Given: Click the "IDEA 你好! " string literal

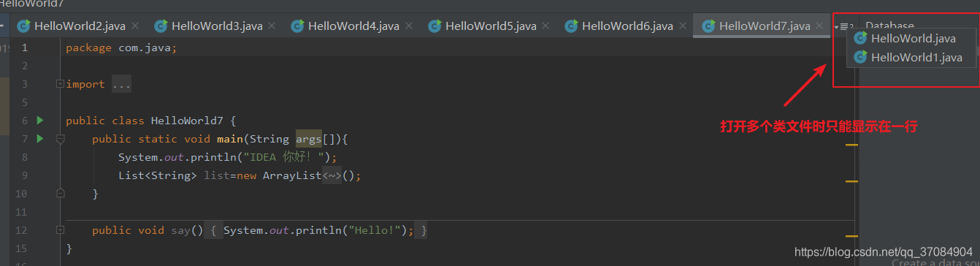Looking at the screenshot, I should click(x=288, y=157).
